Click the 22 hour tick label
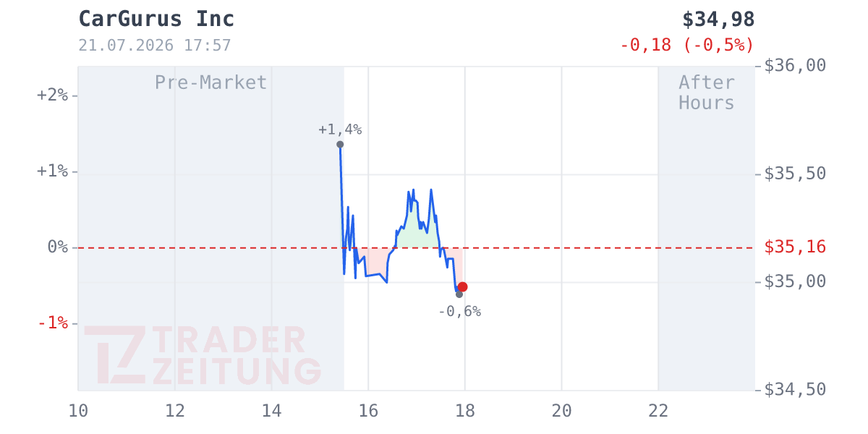Screen dimensions: 868x434 pos(658,411)
